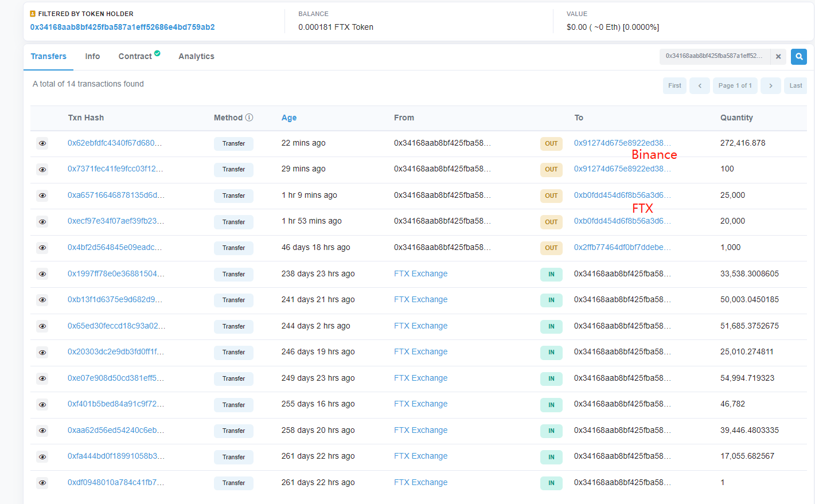The height and width of the screenshot is (504, 815).
Task: Click the OUT badge on the first transaction
Action: tap(551, 144)
